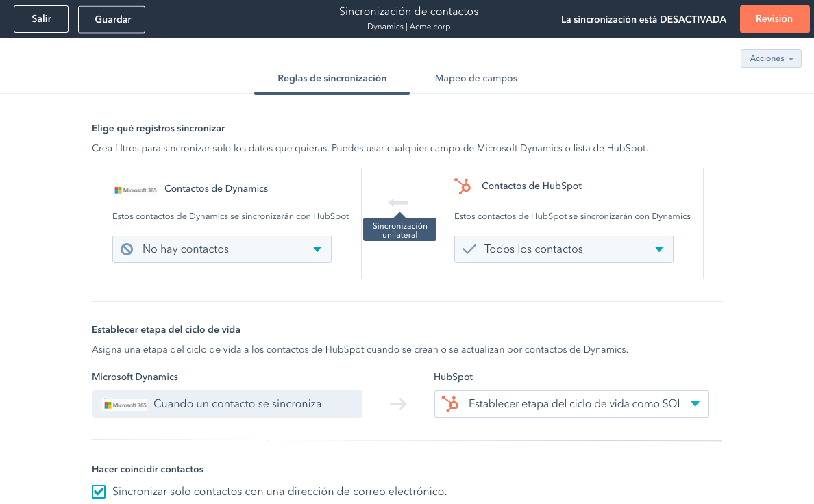Click the right arrow between Dynamics and HubSpot
Image resolution: width=814 pixels, height=504 pixels.
(398, 404)
